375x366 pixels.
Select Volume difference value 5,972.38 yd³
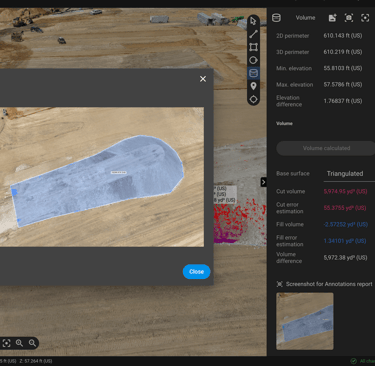pos(345,258)
